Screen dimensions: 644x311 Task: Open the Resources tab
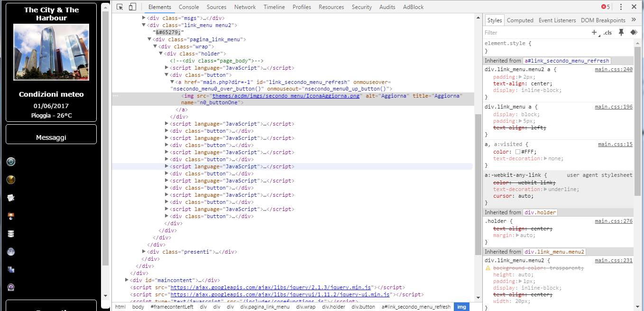point(331,7)
